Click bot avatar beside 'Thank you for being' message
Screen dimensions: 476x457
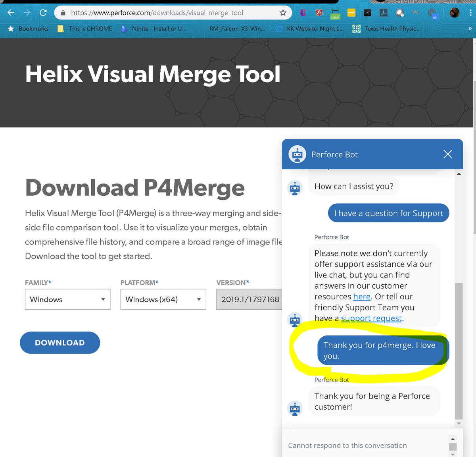(x=295, y=409)
